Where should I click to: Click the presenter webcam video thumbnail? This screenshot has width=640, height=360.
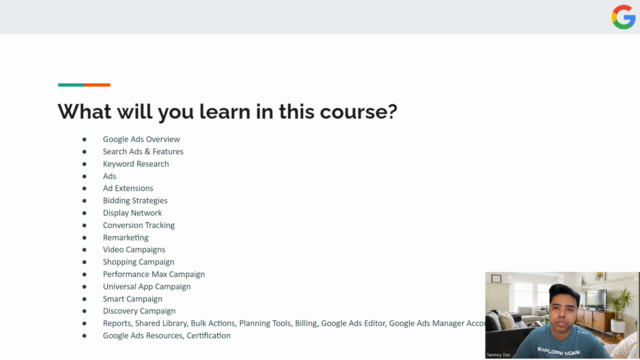point(562,316)
